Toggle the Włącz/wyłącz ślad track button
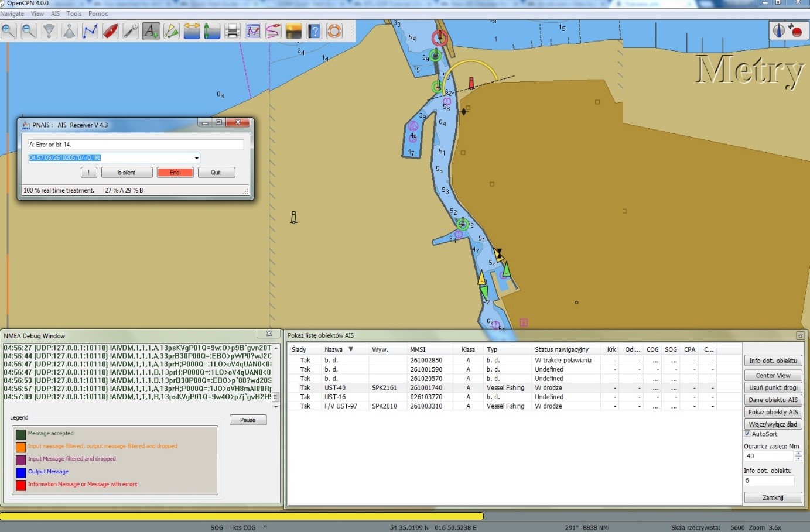The image size is (810, 532). [x=773, y=424]
